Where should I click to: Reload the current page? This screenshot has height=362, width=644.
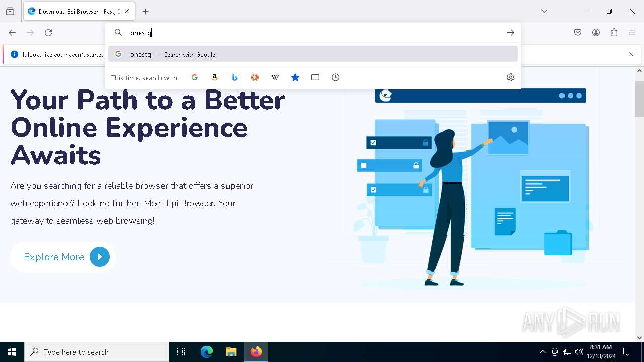coord(48,33)
